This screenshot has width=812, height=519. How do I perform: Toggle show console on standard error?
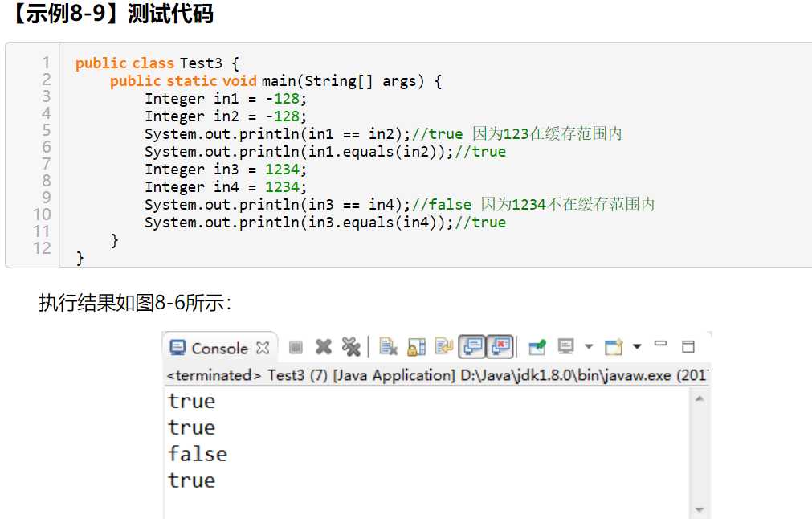[500, 346]
